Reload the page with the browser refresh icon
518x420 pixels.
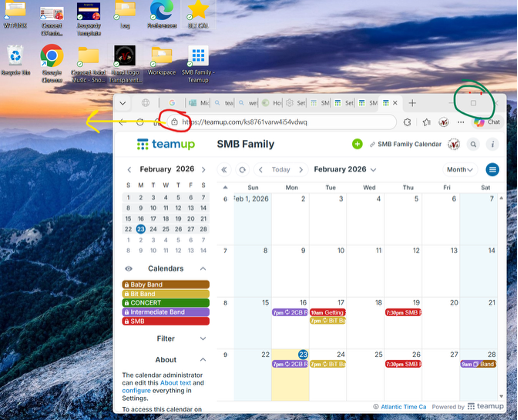tap(140, 122)
